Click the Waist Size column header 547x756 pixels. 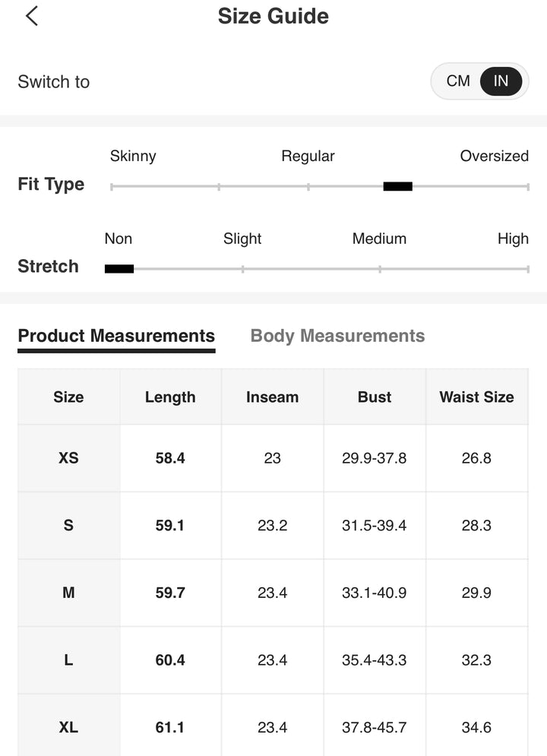point(476,397)
